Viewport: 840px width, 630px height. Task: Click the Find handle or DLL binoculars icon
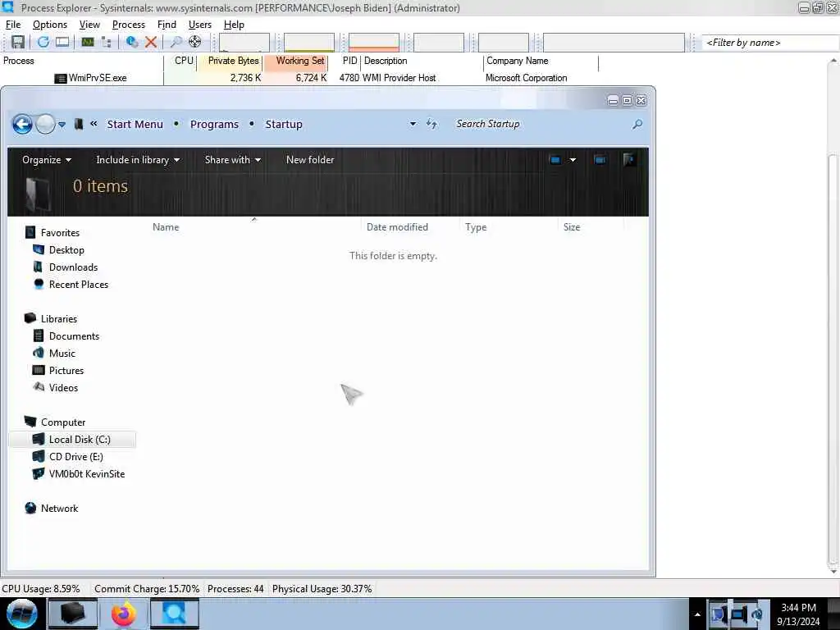point(176,42)
